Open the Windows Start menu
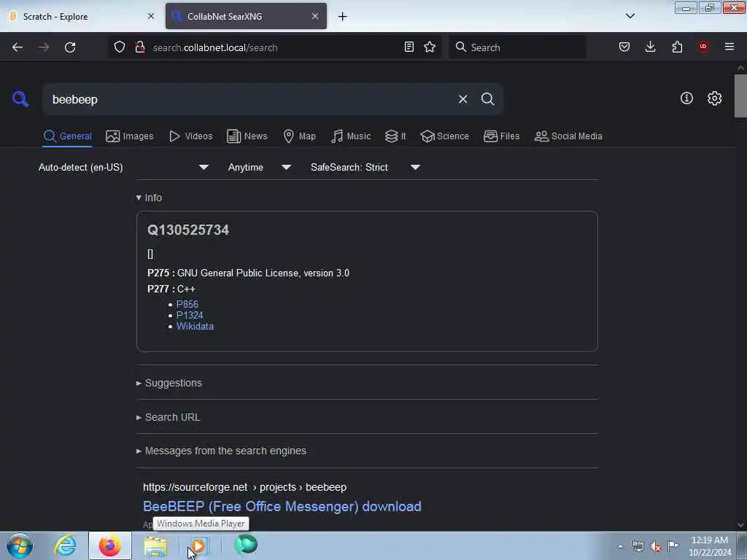This screenshot has width=747, height=560. 20,545
